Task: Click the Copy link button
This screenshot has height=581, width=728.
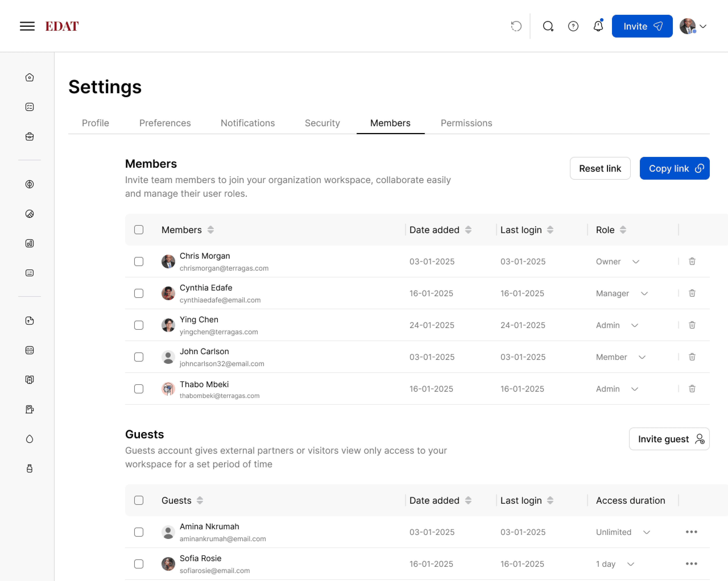Action: click(674, 168)
